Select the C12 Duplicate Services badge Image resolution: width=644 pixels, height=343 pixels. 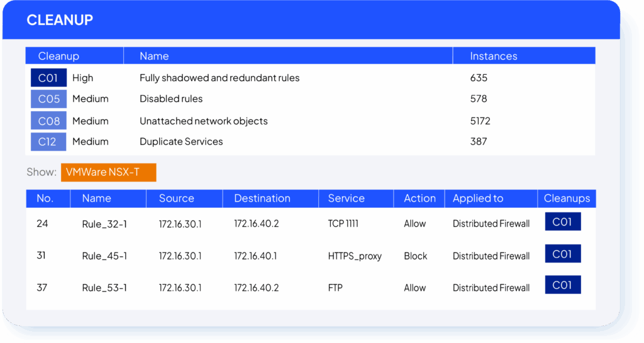click(x=48, y=141)
